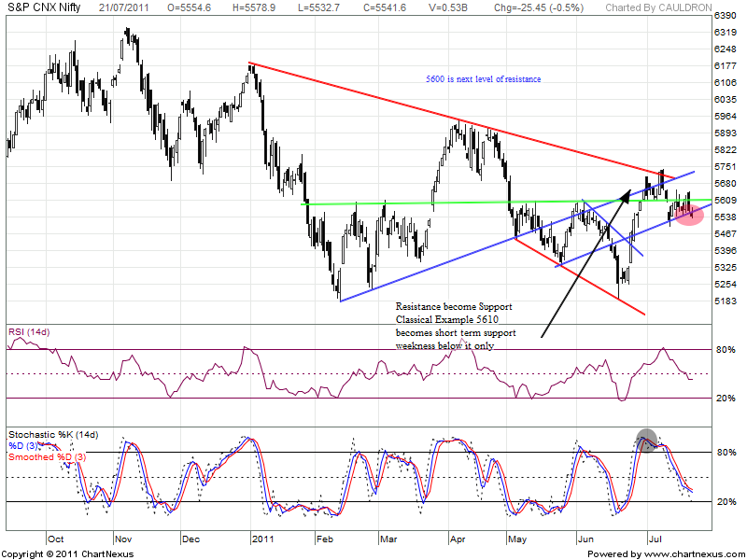The image size is (747, 560).
Task: Click the 'Resistance become Support' annotation text
Action: (454, 306)
